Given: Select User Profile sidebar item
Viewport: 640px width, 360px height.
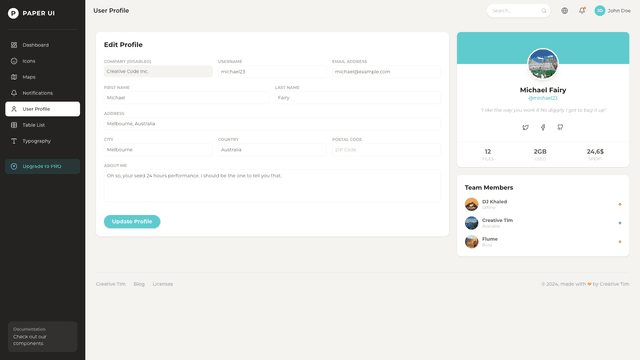Looking at the screenshot, I should [42, 109].
